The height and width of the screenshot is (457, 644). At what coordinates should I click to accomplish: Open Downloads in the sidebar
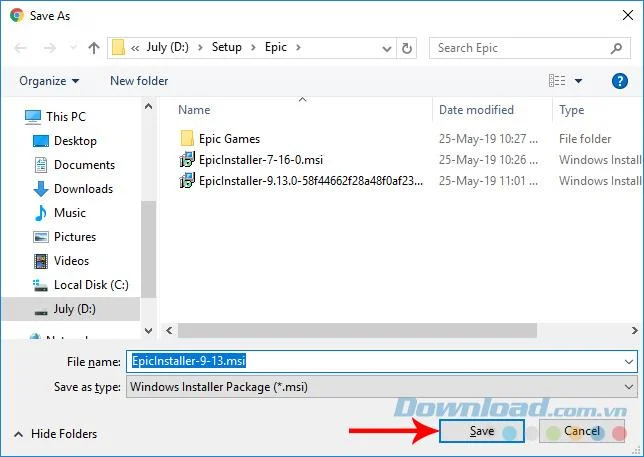(x=83, y=189)
